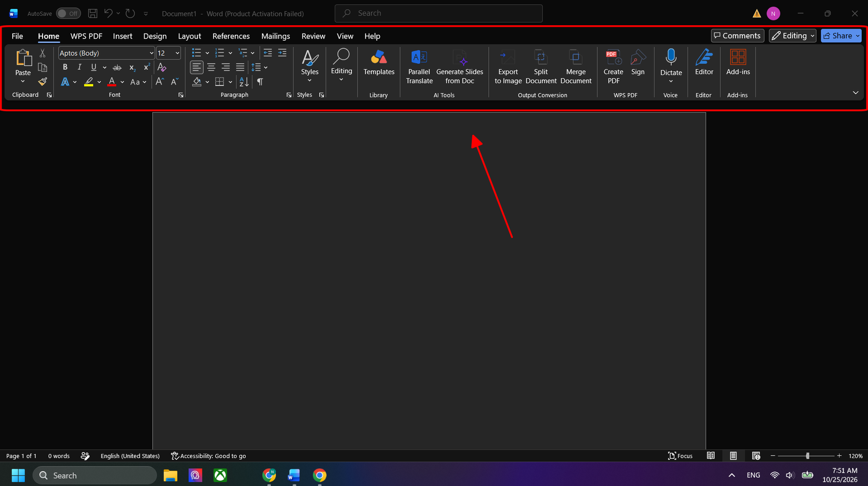Open the Paragraph dialog launcher
This screenshot has height=486, width=868.
tap(289, 95)
